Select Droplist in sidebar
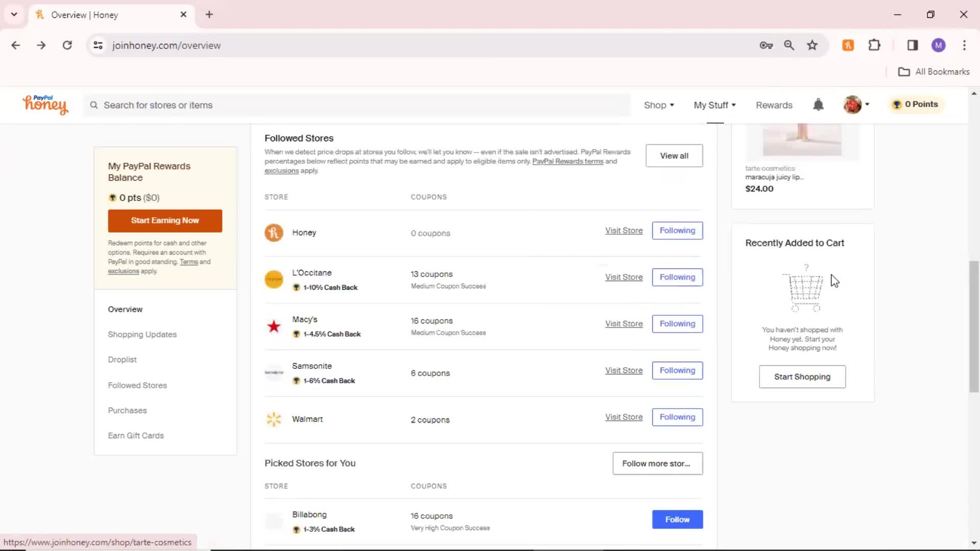Screen dimensions: 980x551 tap(122, 360)
